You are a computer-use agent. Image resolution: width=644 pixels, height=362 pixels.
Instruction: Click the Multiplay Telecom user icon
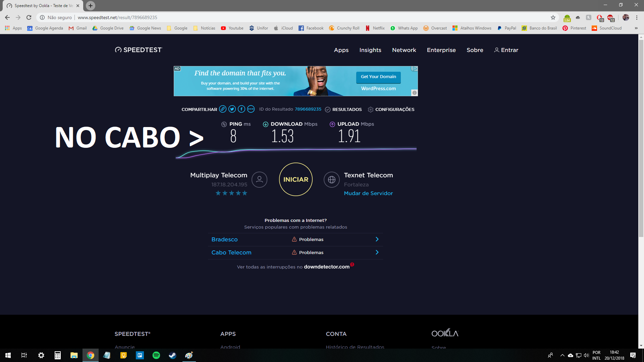(x=259, y=180)
